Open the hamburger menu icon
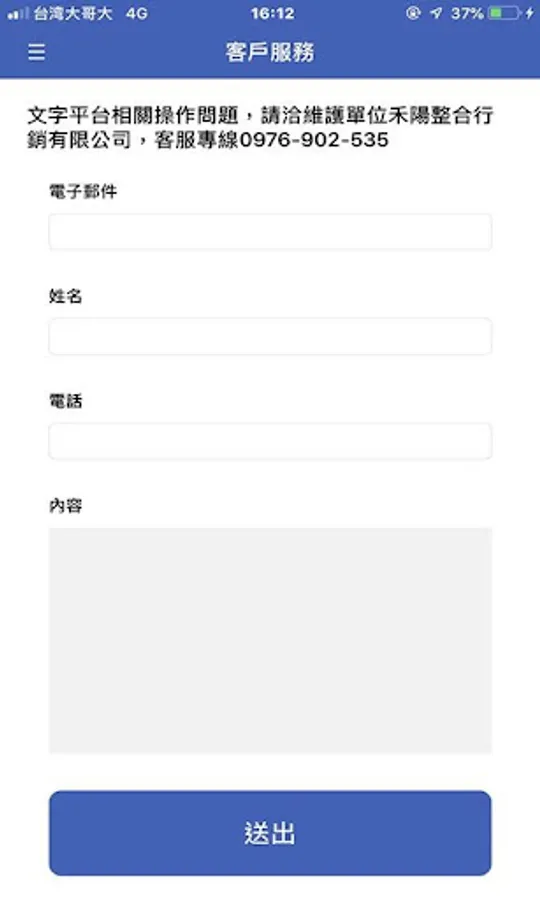 [37, 52]
